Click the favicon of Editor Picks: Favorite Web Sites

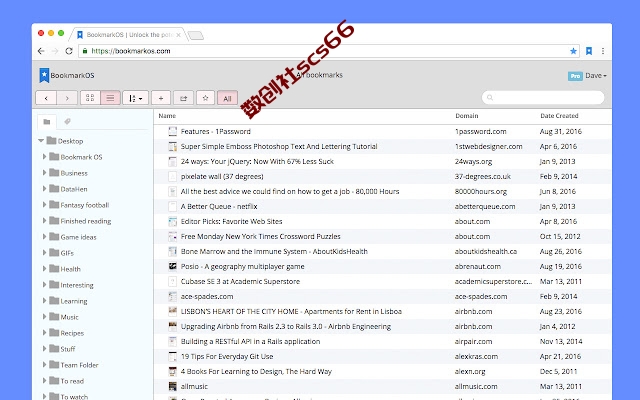tap(173, 221)
